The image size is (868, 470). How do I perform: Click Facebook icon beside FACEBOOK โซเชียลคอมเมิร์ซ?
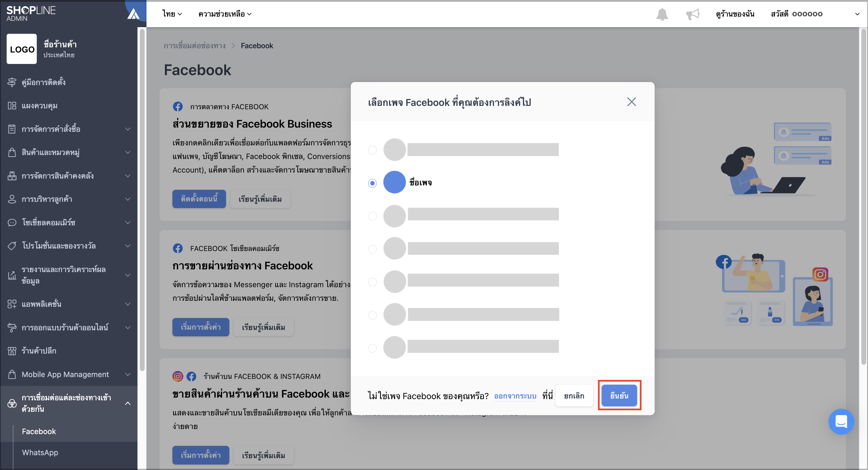point(178,249)
